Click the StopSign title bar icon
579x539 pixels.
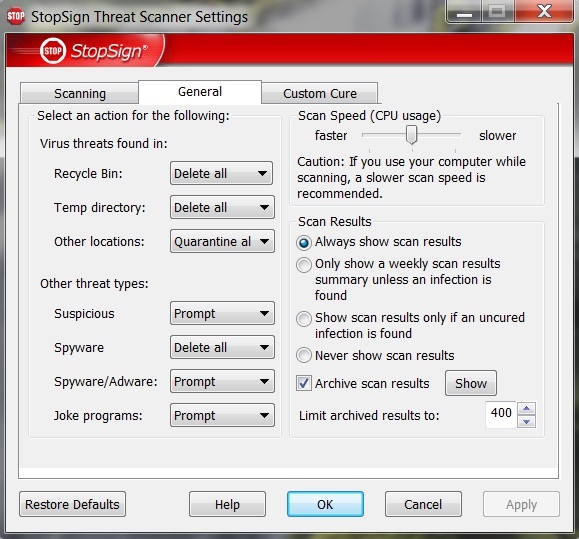click(x=16, y=17)
